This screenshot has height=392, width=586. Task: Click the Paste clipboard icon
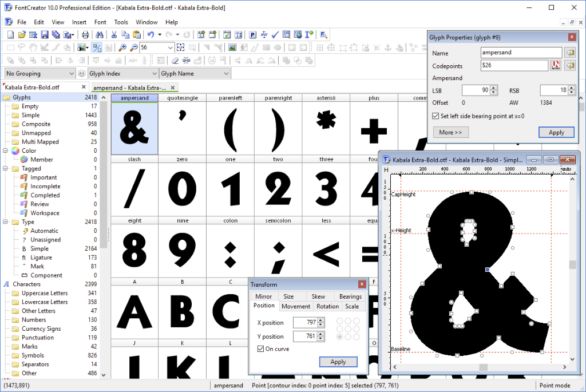point(136,34)
